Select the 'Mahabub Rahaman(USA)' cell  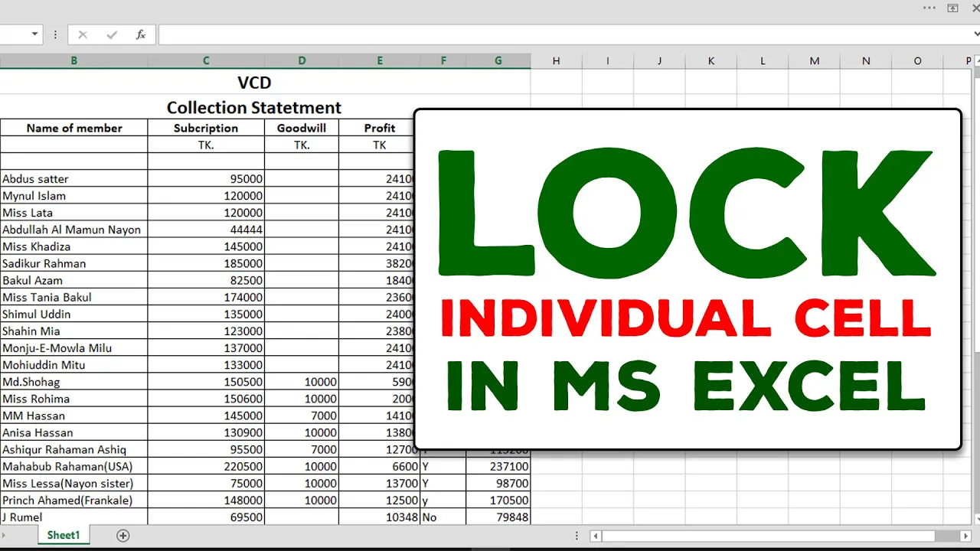click(74, 466)
